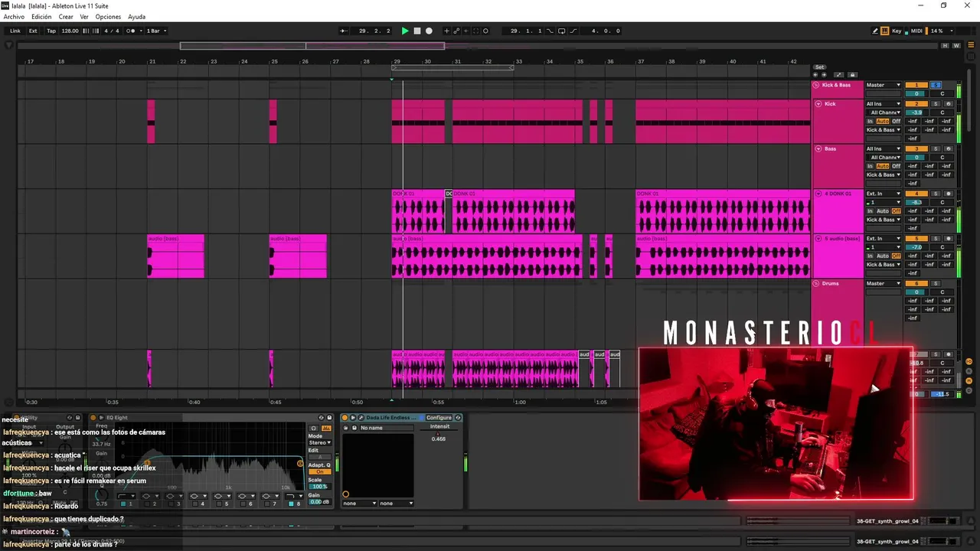The width and height of the screenshot is (980, 551).
Task: Toggle EQ Eight spectrum analyzer icon
Action: click(x=326, y=429)
